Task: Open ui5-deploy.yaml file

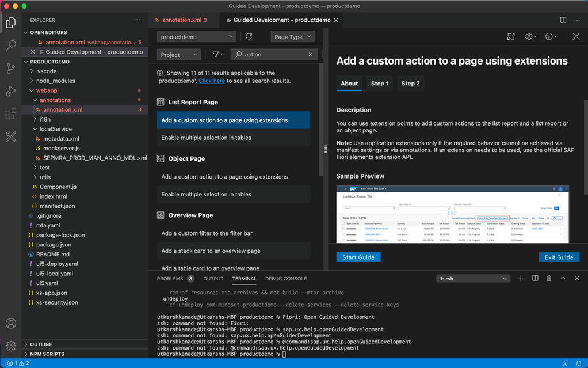Action: pos(57,264)
